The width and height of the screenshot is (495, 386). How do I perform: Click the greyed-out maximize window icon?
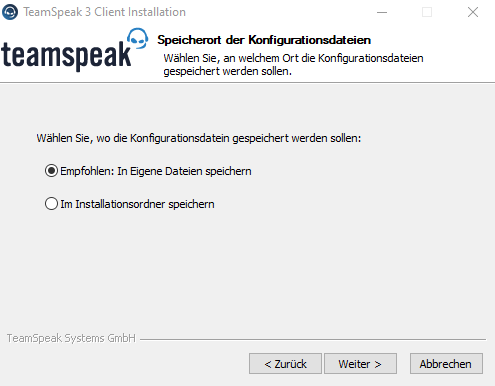427,12
